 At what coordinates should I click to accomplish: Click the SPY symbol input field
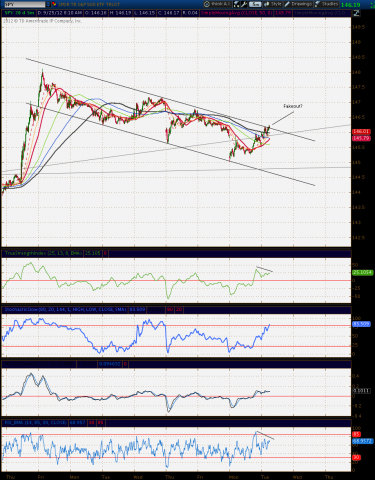point(24,4)
